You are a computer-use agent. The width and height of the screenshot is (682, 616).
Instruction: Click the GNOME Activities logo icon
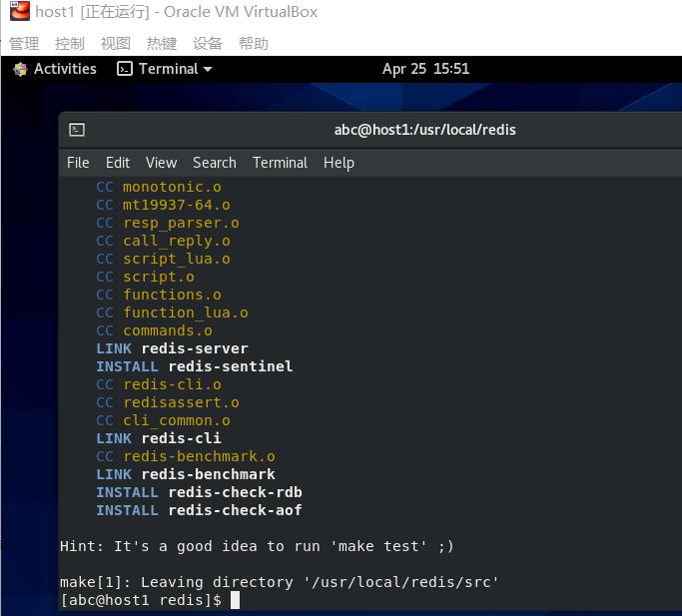click(x=20, y=69)
